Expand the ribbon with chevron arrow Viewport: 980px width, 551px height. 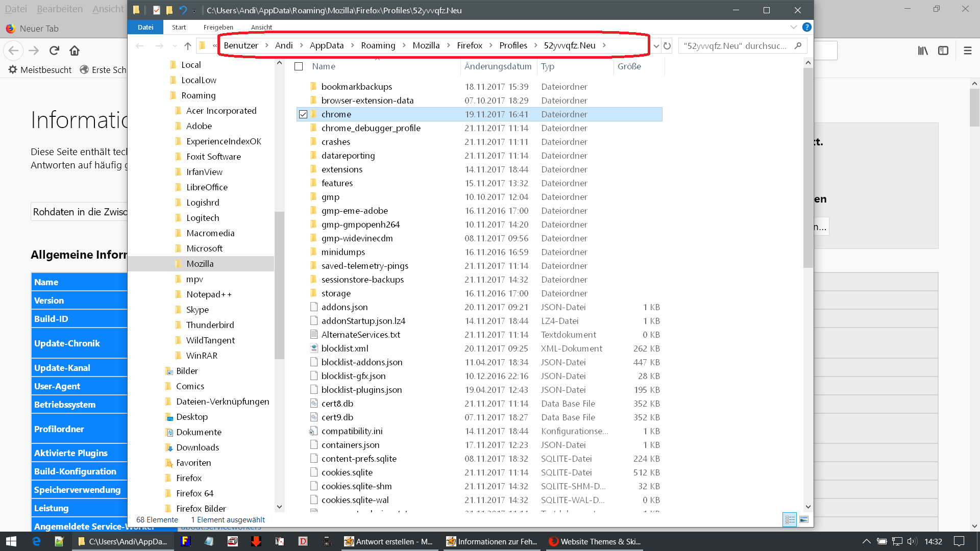coord(793,27)
